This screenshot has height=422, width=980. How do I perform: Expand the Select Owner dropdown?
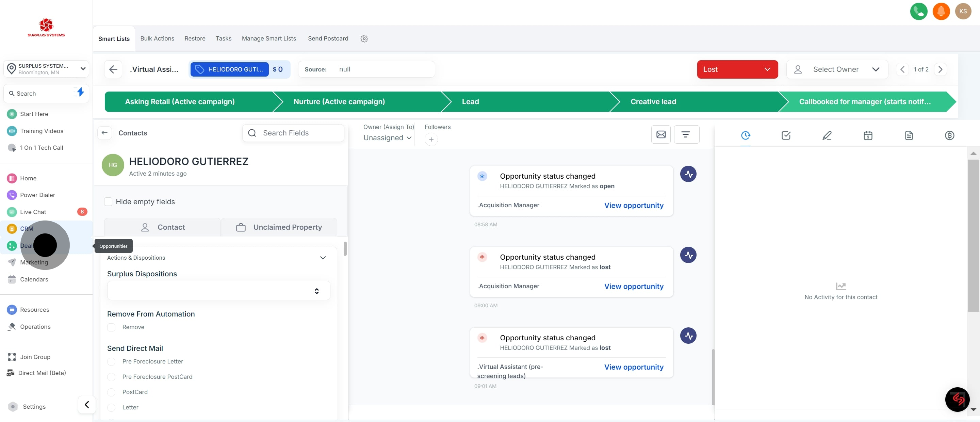pyautogui.click(x=837, y=69)
